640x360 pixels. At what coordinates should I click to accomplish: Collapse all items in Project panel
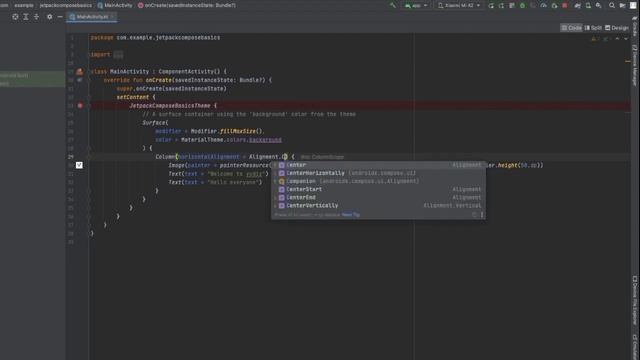click(x=36, y=17)
